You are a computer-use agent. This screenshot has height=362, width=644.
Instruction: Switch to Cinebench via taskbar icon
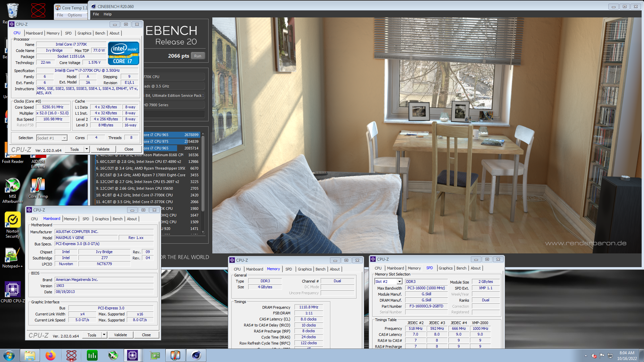coord(196,355)
